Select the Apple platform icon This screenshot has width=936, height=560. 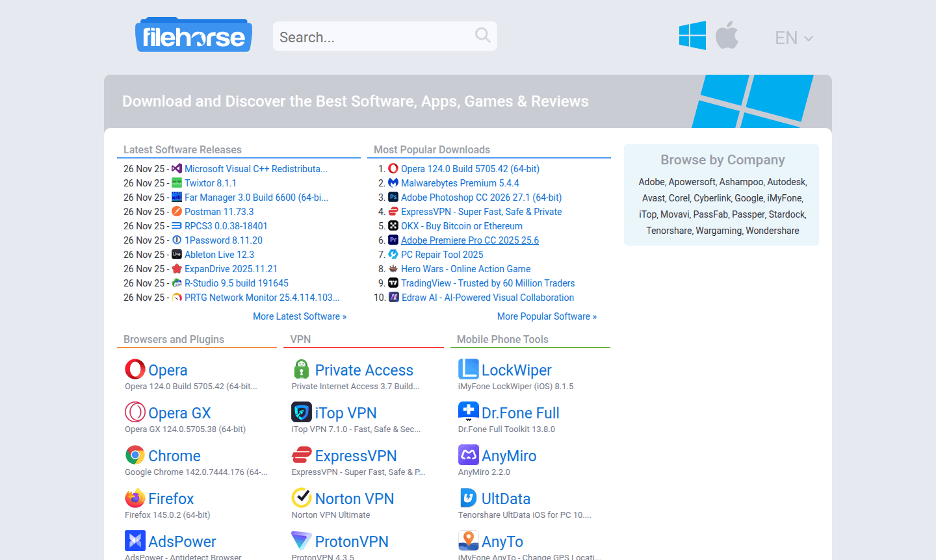point(727,36)
